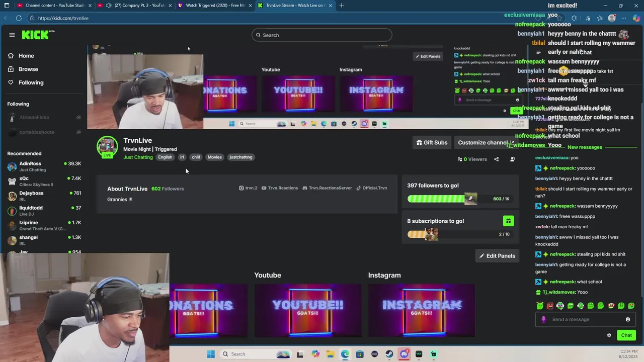The image size is (644, 362).
Task: Select the justchatting tag
Action: (x=241, y=157)
